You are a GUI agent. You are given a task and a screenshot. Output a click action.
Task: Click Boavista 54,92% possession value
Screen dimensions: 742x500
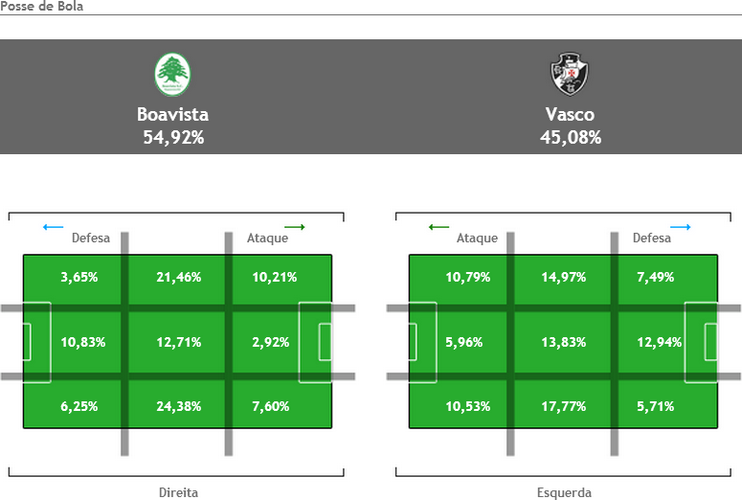173,137
